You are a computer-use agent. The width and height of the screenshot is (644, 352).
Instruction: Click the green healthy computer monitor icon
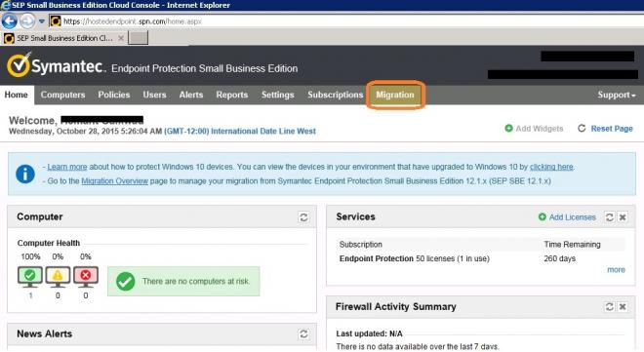pyautogui.click(x=30, y=277)
